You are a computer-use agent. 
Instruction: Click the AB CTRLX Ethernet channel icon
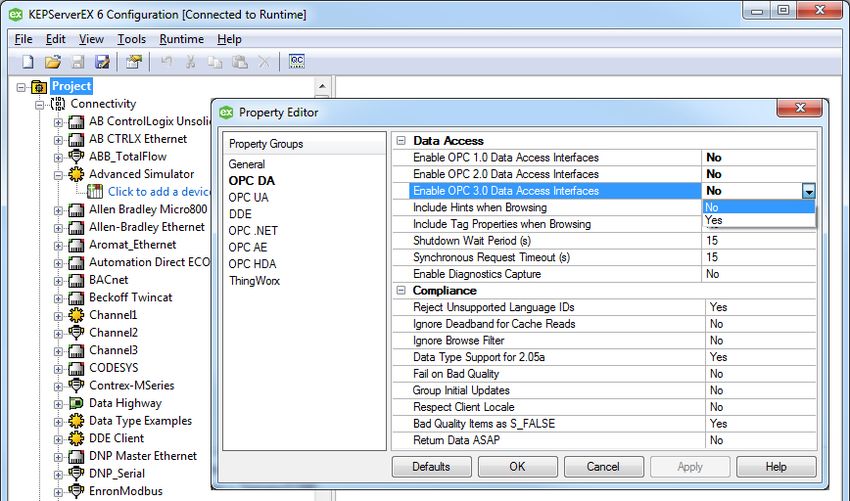coord(76,139)
